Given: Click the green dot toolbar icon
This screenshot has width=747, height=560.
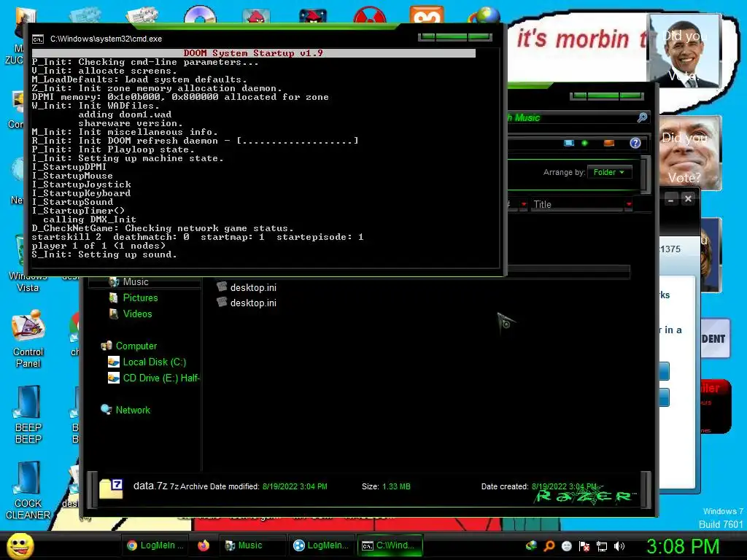Looking at the screenshot, I should coord(584,143).
